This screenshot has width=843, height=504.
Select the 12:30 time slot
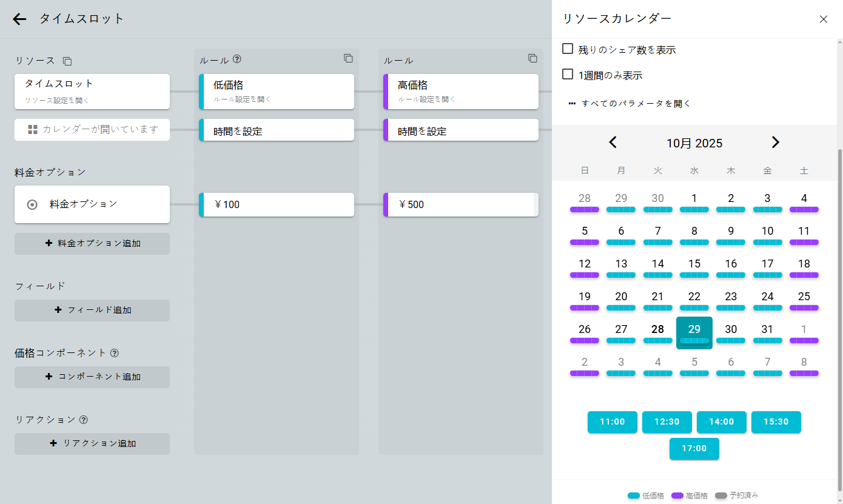pyautogui.click(x=667, y=422)
